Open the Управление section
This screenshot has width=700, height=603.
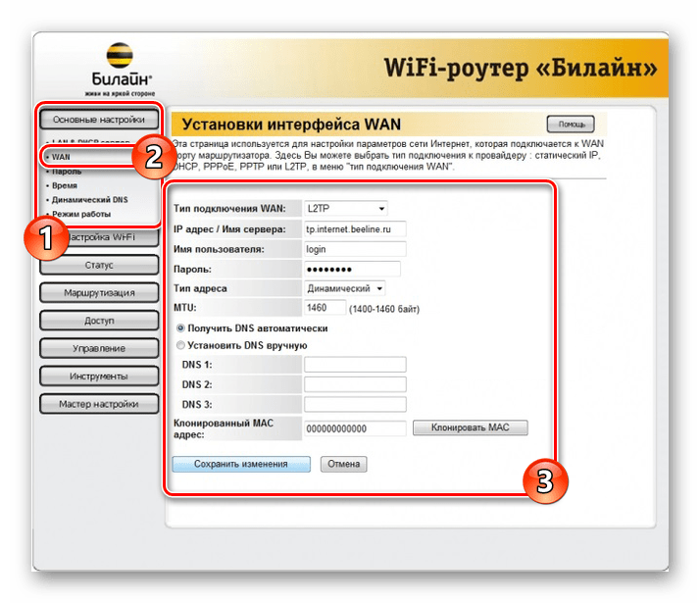click(x=99, y=348)
